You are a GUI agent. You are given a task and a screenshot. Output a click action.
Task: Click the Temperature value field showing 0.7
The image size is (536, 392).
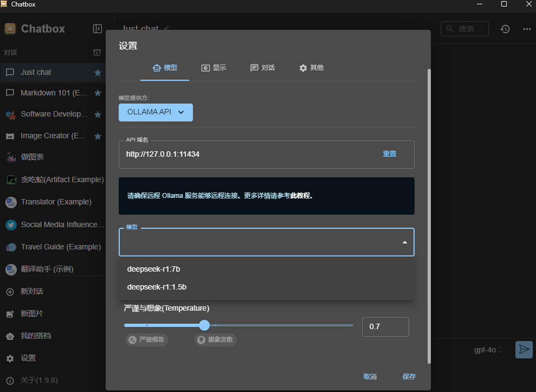point(385,326)
